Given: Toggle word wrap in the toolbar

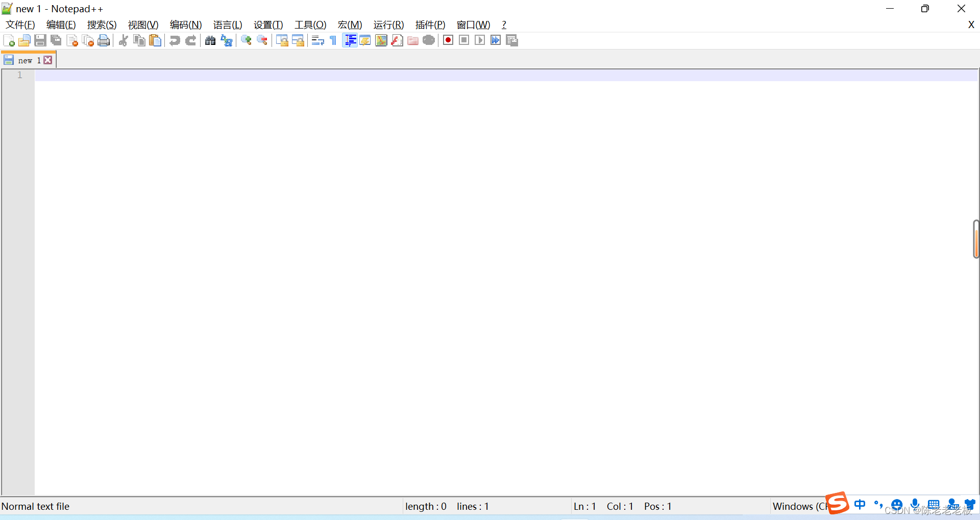Looking at the screenshot, I should coord(317,40).
